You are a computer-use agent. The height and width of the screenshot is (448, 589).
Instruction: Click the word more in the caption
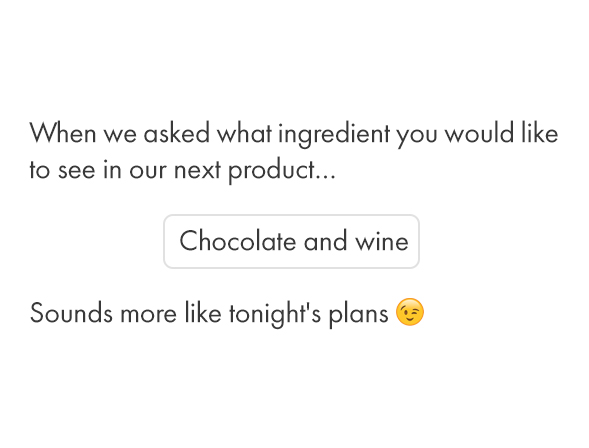click(x=148, y=314)
